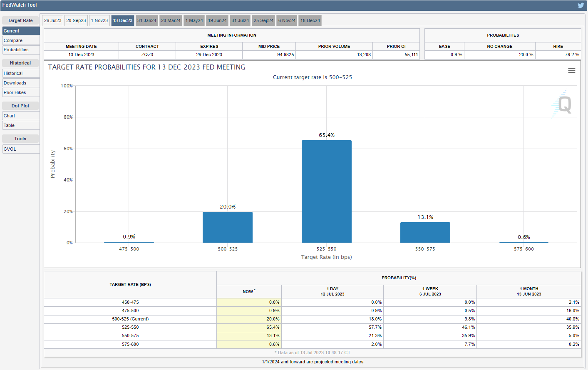Screen dimensions: 588x370
Task: Select the 26 Jul23 meeting tab
Action: [x=53, y=20]
